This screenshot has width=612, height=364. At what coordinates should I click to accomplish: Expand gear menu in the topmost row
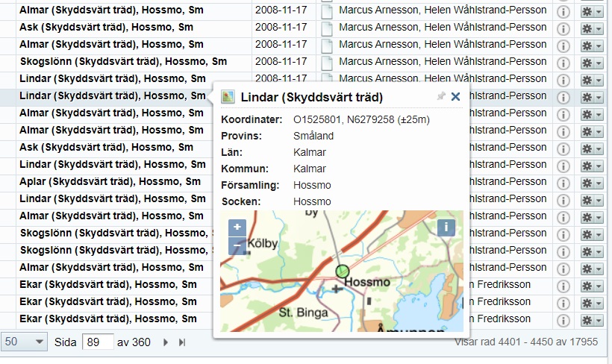point(591,11)
